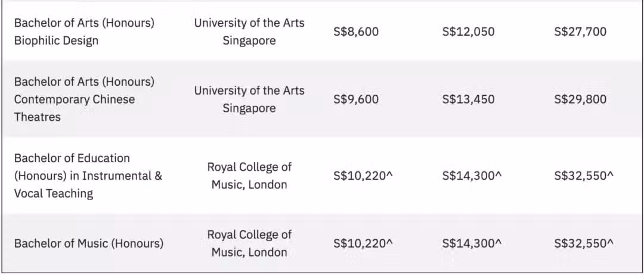Screen dimensions: 644x275
Task: Click the S$27,700 fee cell
Action: coord(580,32)
